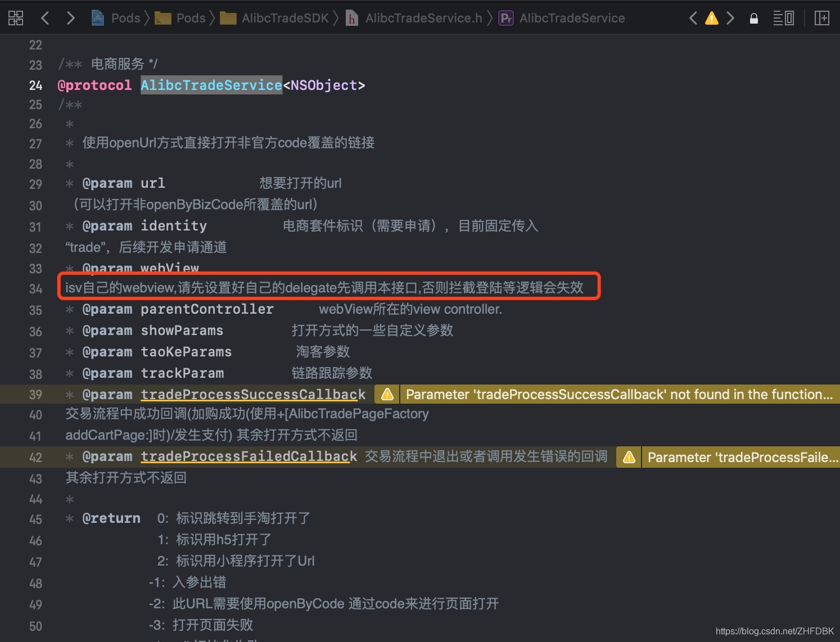Click the truncated tradeProcessSuccessCallback warning banner
This screenshot has height=642, width=840.
[x=618, y=394]
